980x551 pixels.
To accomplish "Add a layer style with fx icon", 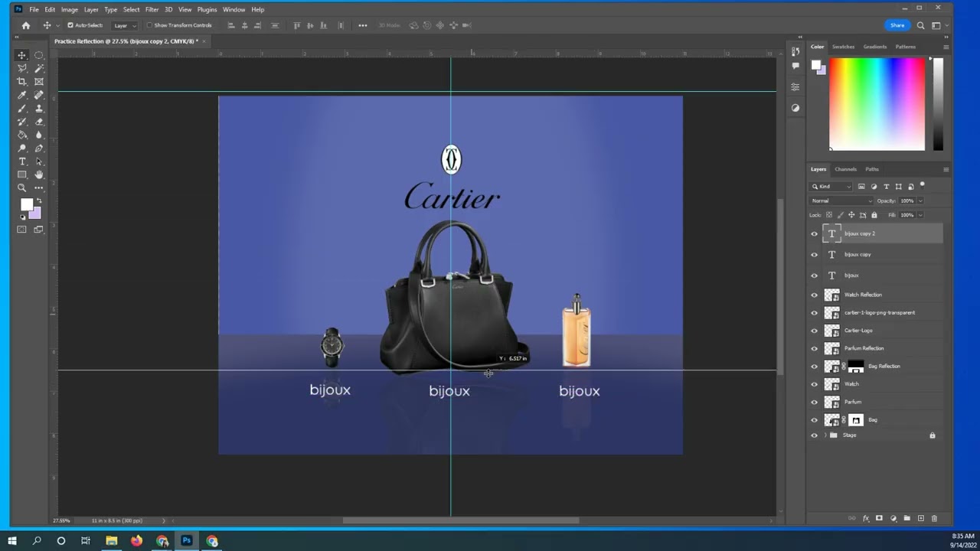I will [x=866, y=518].
